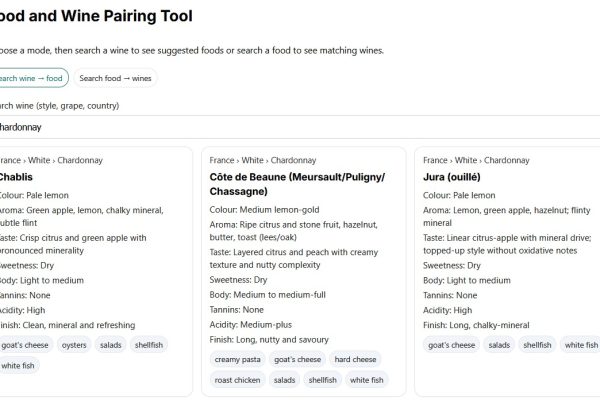The height and width of the screenshot is (400, 600).
Task: Click 'Tannins: None' in Côte de Beaune card
Action: 236,310
